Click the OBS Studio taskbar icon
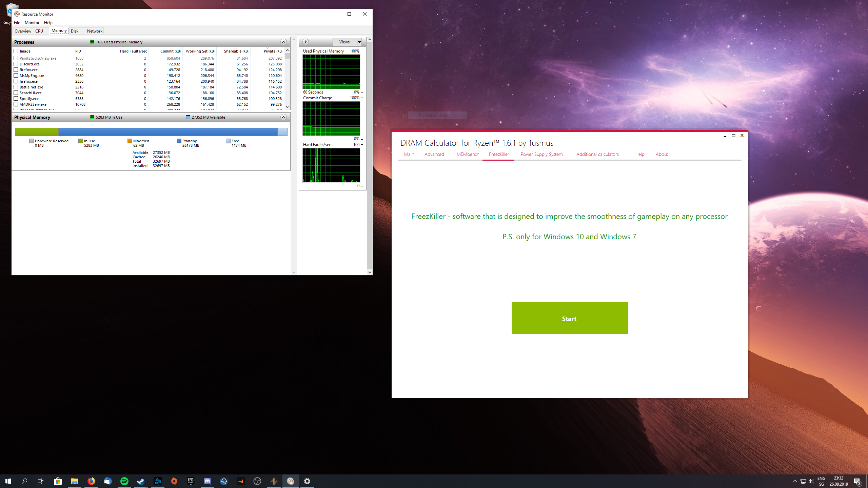Screen dimensions: 868x488 [257, 481]
